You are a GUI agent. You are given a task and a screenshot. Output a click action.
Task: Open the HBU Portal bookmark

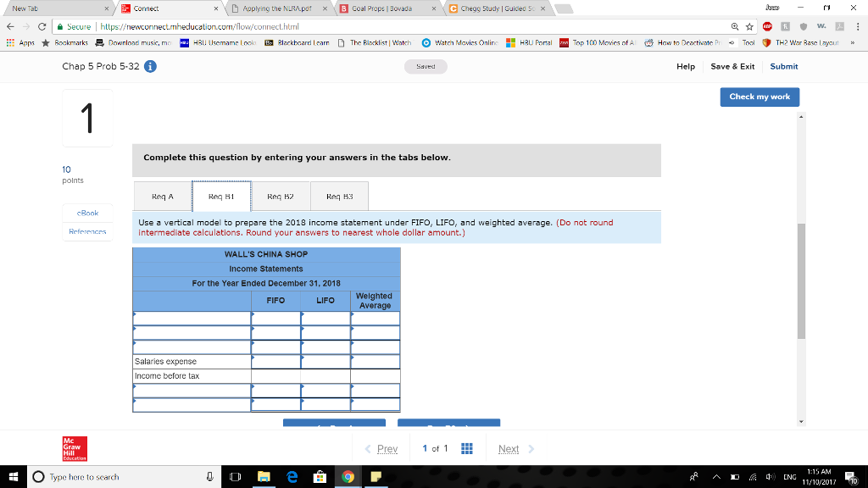[x=529, y=42]
